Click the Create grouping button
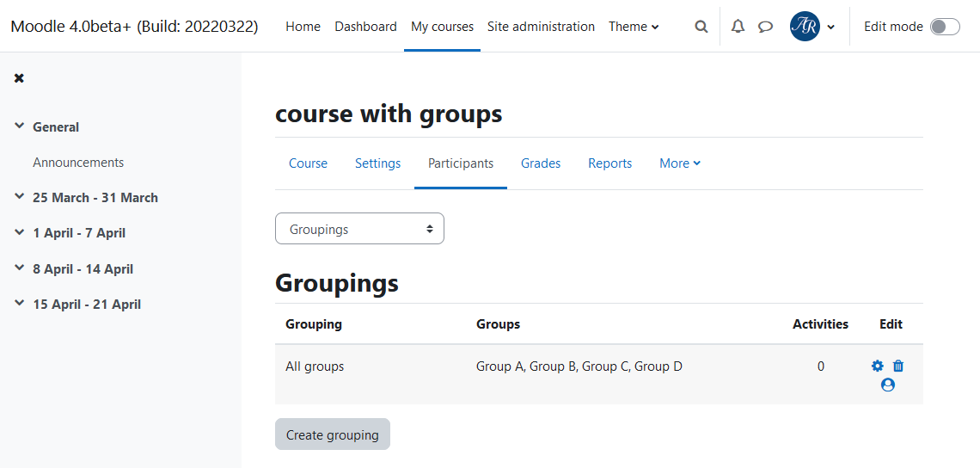980x468 pixels. tap(333, 434)
